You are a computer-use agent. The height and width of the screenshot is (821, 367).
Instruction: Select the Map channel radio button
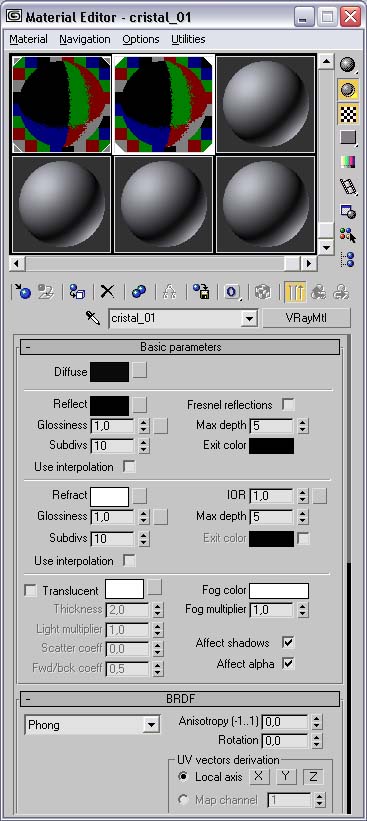(x=183, y=800)
